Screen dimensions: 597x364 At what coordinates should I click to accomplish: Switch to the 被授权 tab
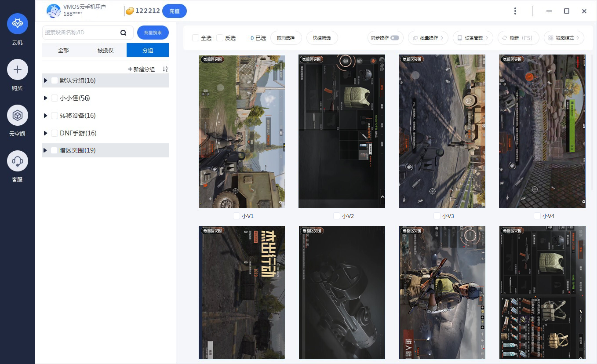(106, 50)
